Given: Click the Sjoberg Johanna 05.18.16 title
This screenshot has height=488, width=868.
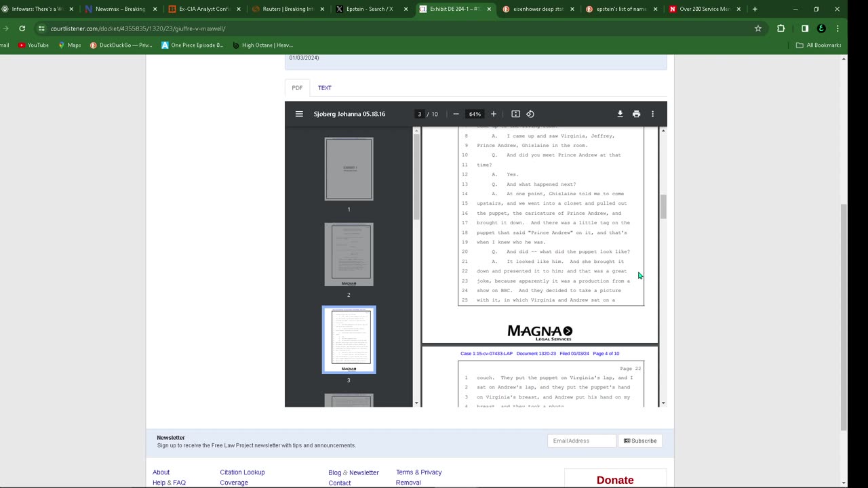Looking at the screenshot, I should tap(349, 114).
